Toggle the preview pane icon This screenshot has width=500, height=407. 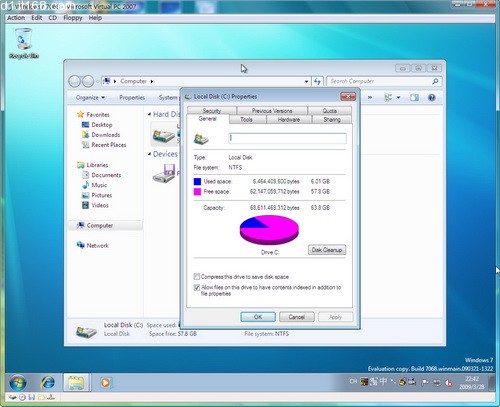(414, 98)
